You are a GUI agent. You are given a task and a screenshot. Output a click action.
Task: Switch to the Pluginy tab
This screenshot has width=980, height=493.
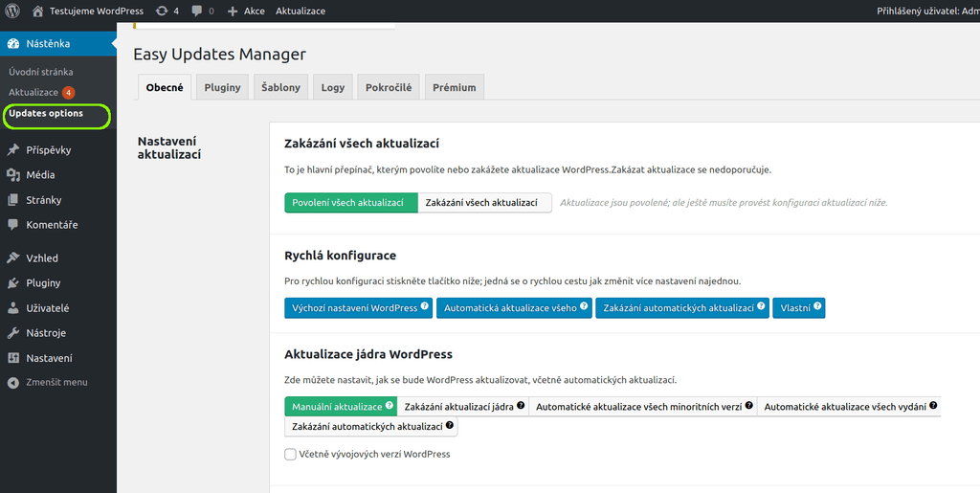click(222, 87)
